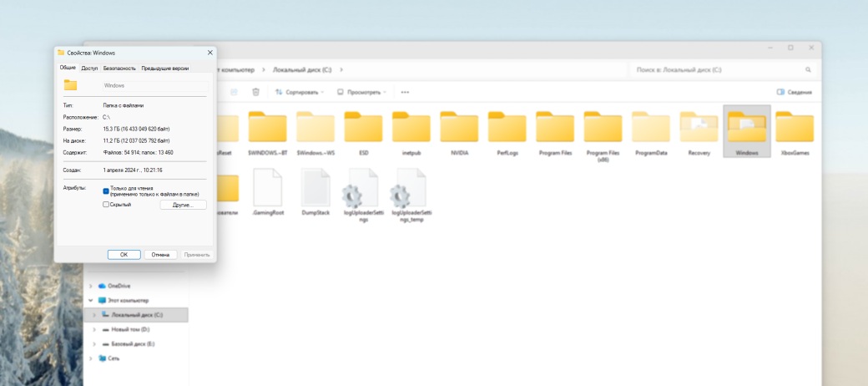Click the search magnifier icon
This screenshot has width=868, height=386.
tap(808, 69)
